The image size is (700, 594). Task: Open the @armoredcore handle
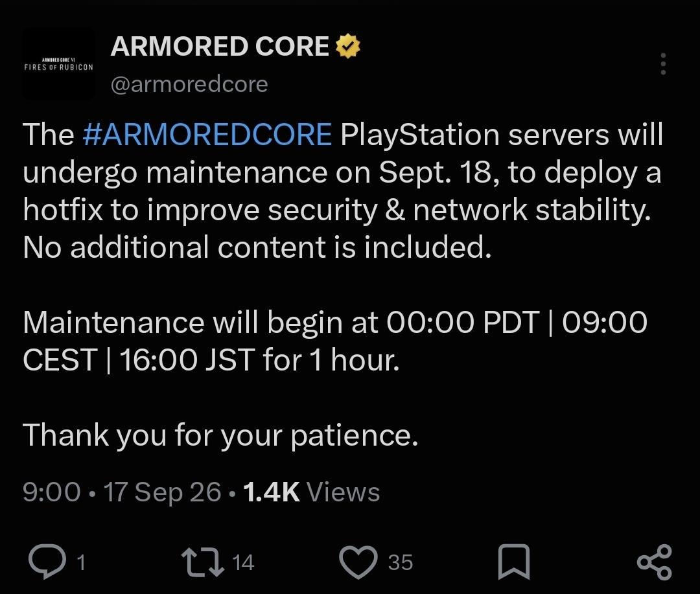(189, 84)
